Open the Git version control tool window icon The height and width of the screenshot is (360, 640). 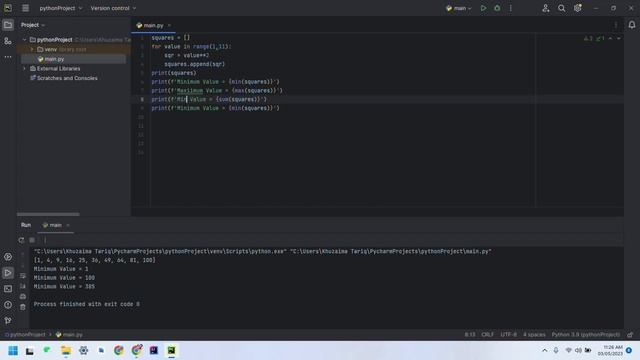click(8, 320)
